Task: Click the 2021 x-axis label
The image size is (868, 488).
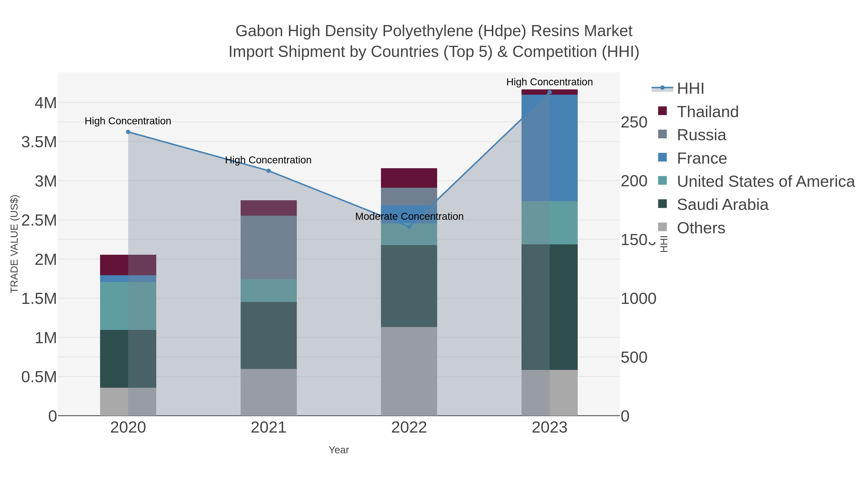Action: [269, 428]
